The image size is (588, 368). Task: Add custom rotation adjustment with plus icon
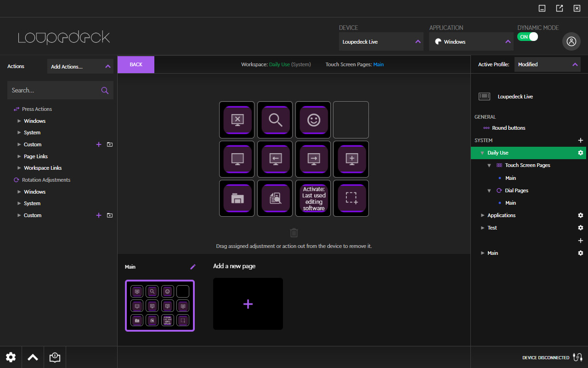coord(98,215)
